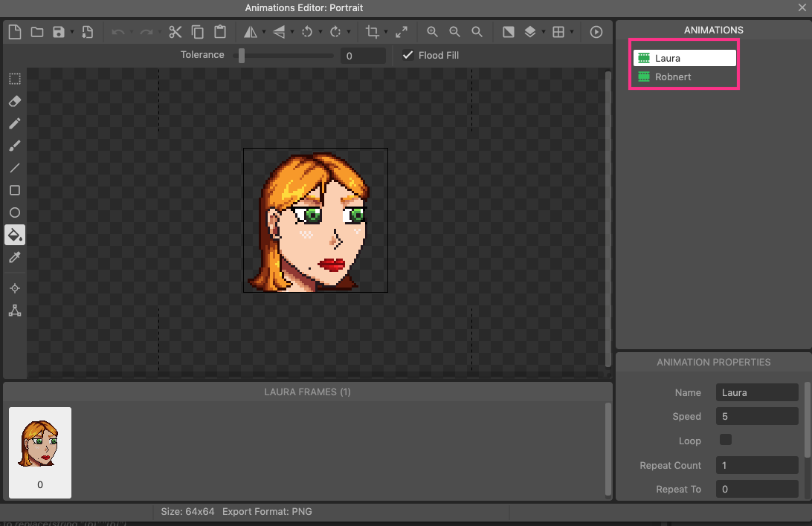Image resolution: width=812 pixels, height=526 pixels.
Task: Click the Zoom In magnifier icon
Action: pos(432,32)
